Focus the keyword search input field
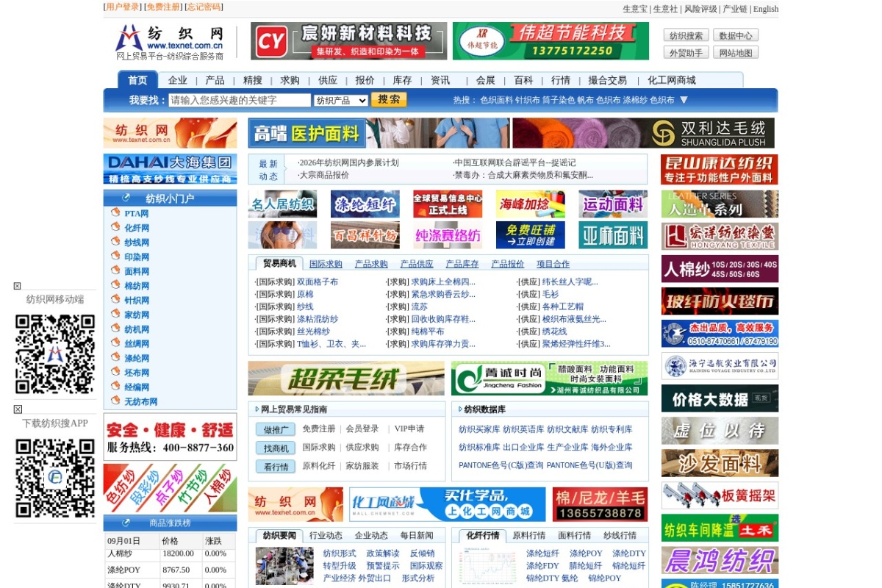Image resolution: width=882 pixels, height=588 pixels. tap(240, 101)
